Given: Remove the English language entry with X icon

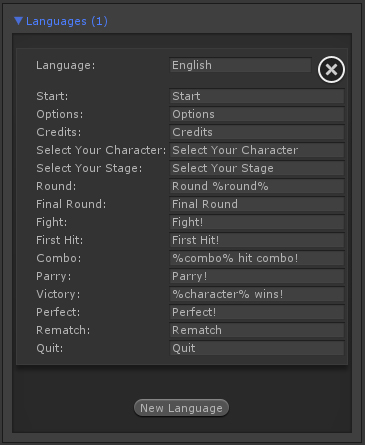Looking at the screenshot, I should click(x=331, y=70).
